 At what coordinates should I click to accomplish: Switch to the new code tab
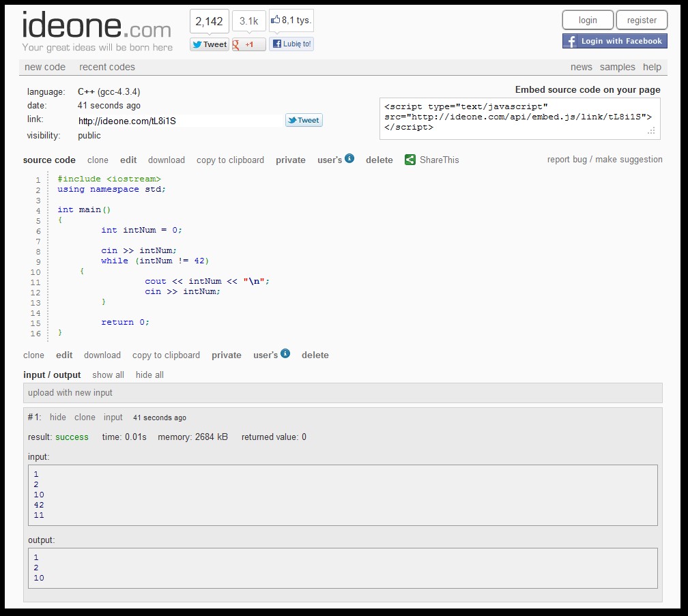(45, 67)
